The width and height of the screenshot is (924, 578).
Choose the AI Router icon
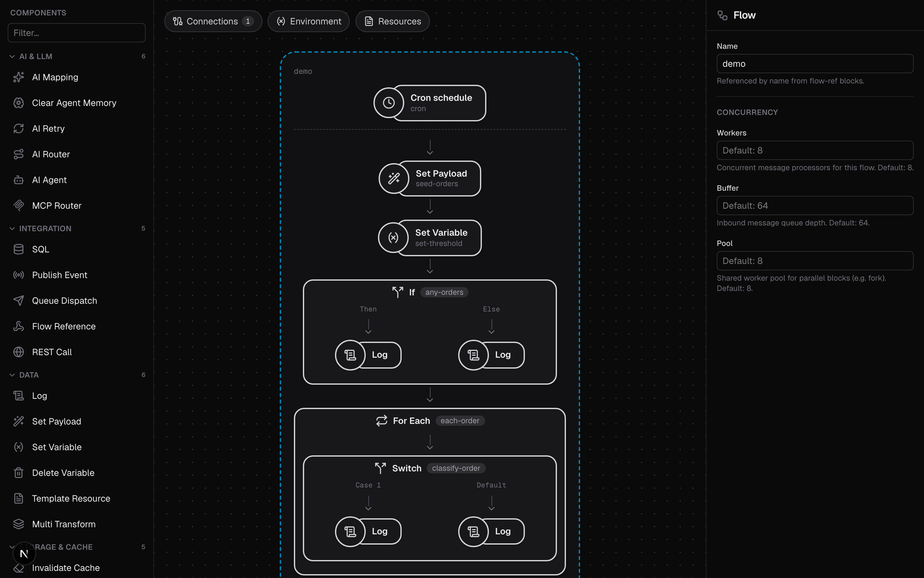click(18, 154)
